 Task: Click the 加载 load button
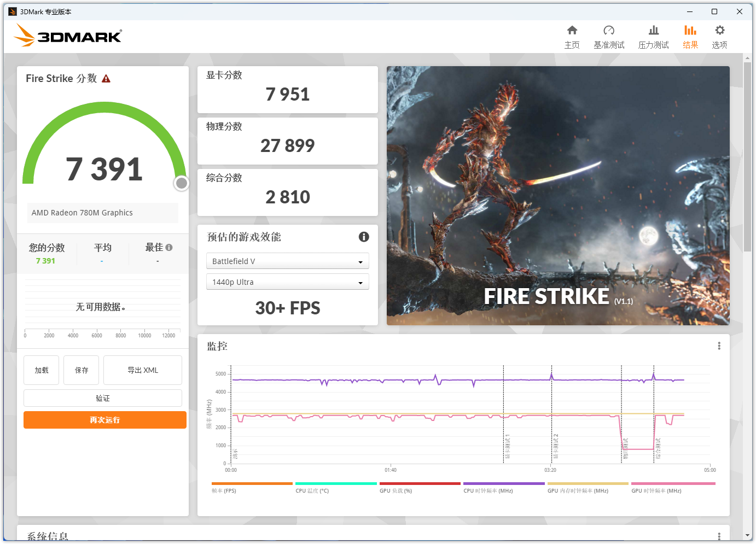click(x=42, y=370)
